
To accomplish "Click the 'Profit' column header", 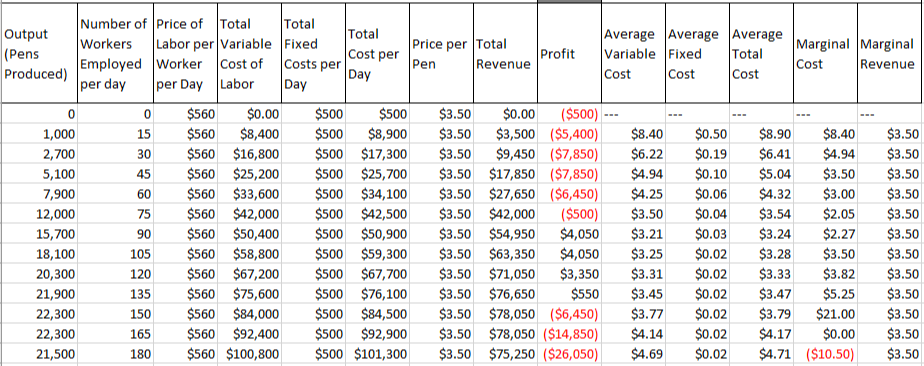I will pyautogui.click(x=569, y=53).
